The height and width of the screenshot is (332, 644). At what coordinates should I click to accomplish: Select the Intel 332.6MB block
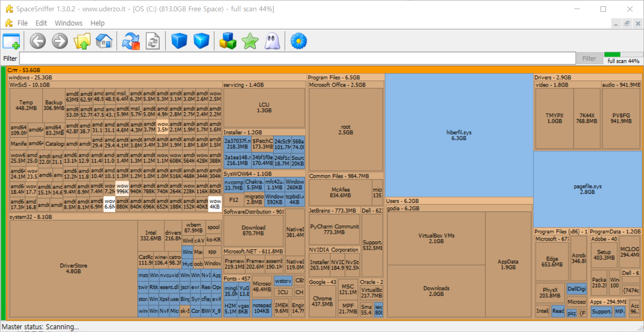point(150,236)
